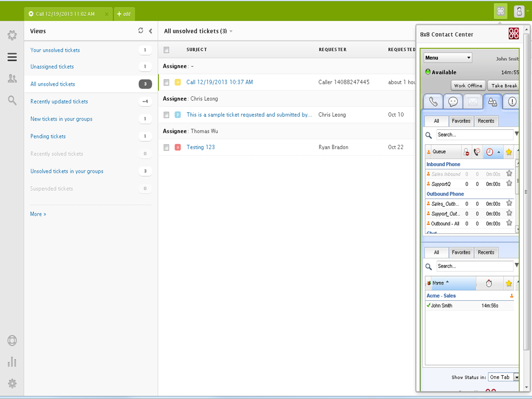The width and height of the screenshot is (532, 399).
Task: Star the SupportQ queue as a favorite
Action: 509,184
